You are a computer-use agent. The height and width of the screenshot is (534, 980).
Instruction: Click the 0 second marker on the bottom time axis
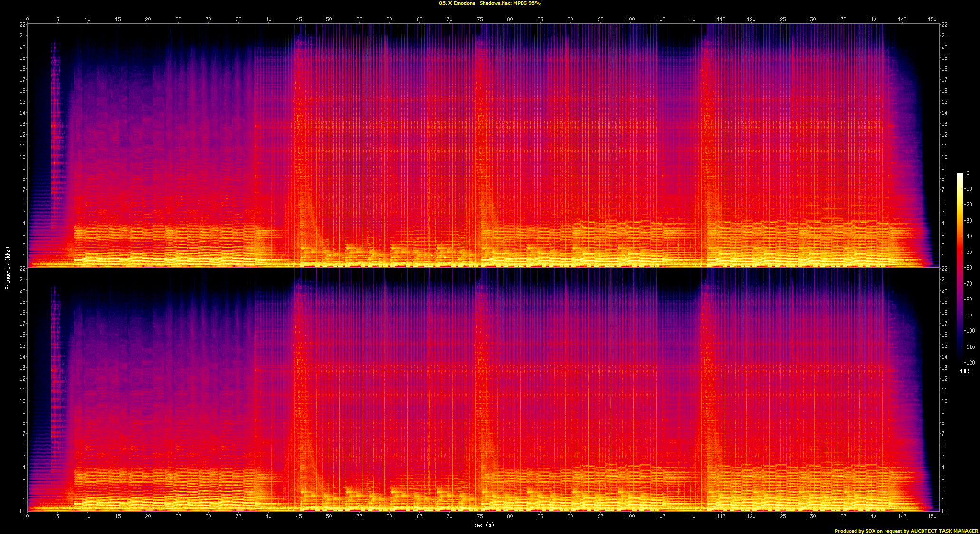coord(28,516)
